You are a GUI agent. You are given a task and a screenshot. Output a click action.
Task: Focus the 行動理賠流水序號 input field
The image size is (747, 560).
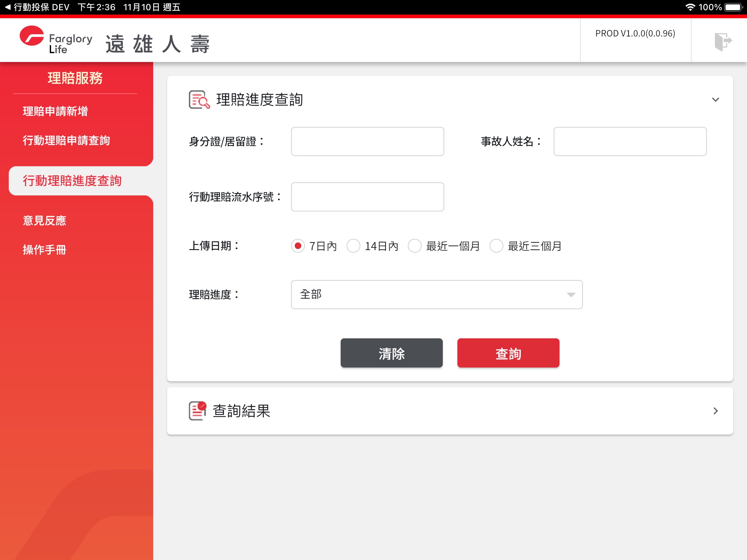[x=367, y=197]
